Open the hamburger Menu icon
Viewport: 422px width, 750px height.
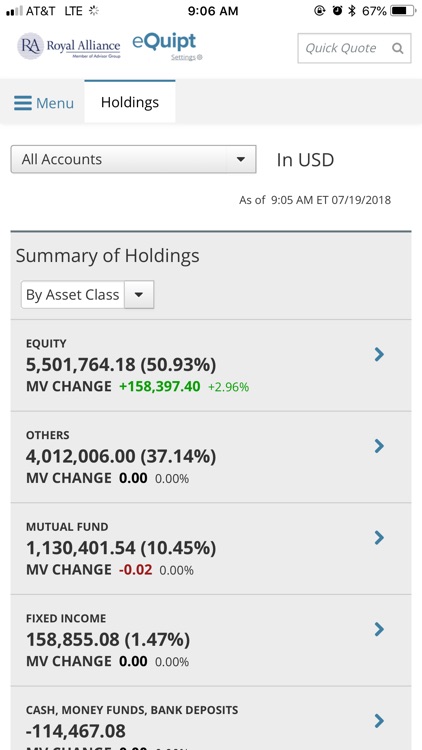click(22, 103)
